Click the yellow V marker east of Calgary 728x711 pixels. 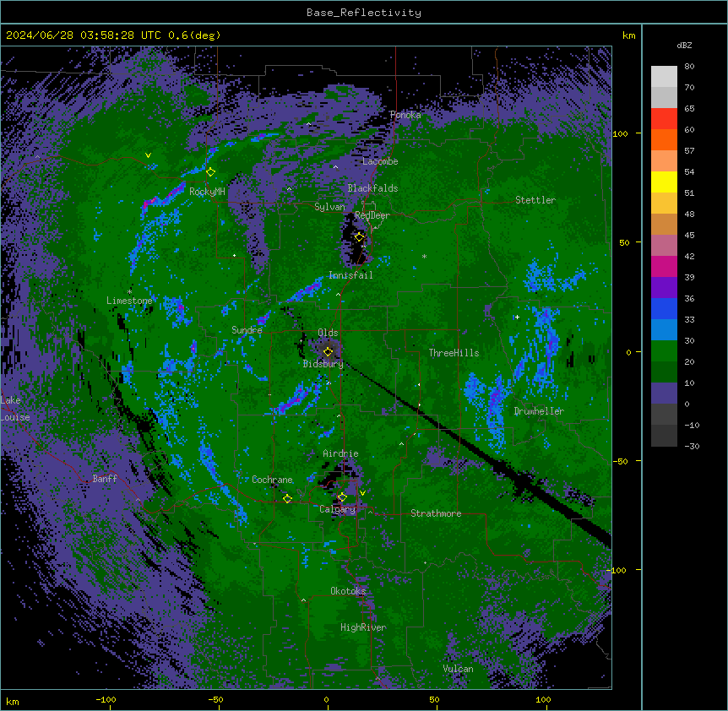coord(362,493)
